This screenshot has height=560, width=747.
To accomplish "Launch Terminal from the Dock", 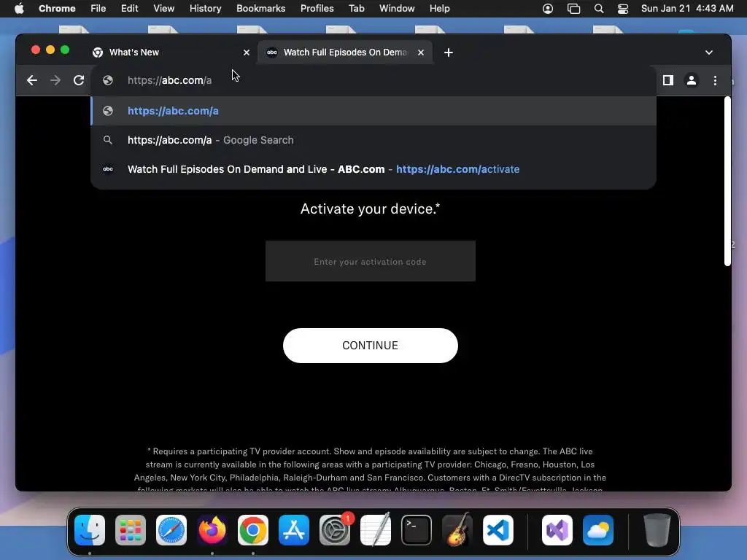I will tap(417, 530).
